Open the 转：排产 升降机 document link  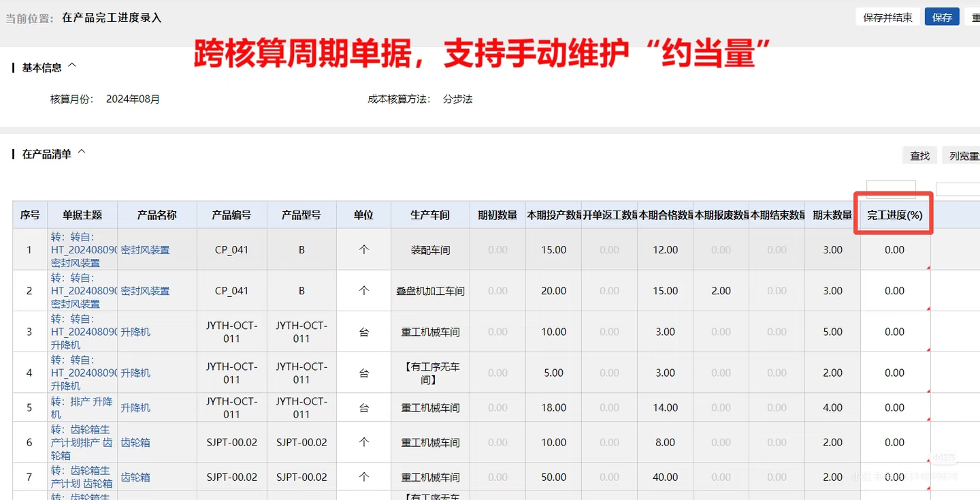pyautogui.click(x=82, y=407)
